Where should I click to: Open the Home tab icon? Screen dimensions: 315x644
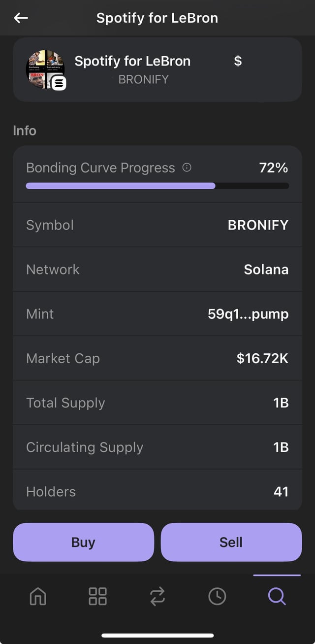click(x=38, y=596)
